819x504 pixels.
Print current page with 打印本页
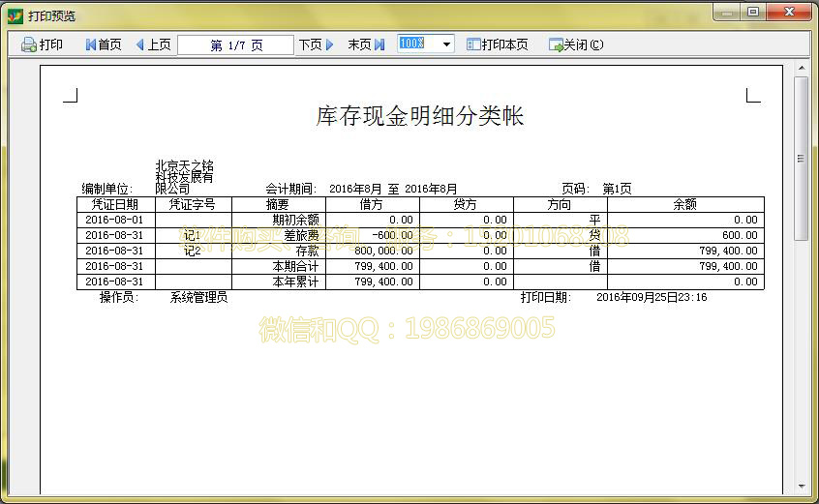(x=498, y=44)
